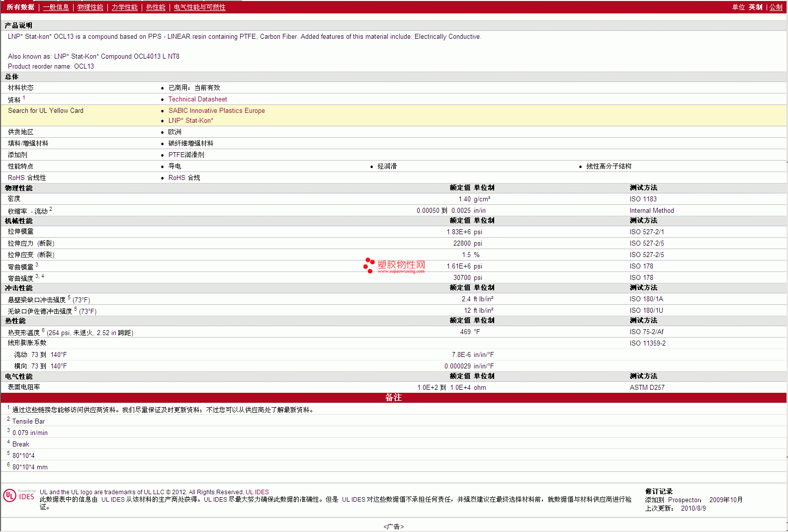This screenshot has height=532, width=788.
Task: Click the Tensile Bar footnote
Action: click(x=28, y=421)
